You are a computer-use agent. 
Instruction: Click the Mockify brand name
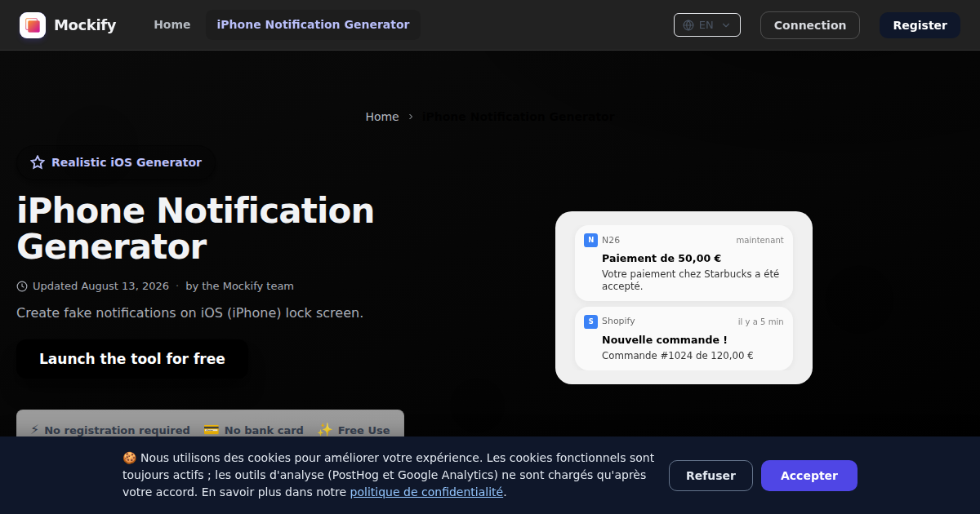[x=85, y=25]
